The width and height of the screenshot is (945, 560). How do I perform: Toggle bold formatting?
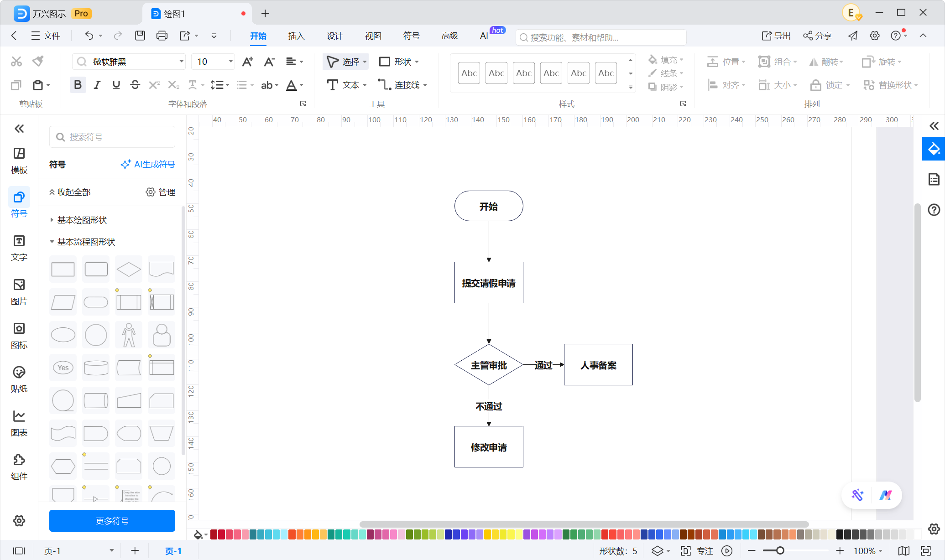[x=78, y=85]
